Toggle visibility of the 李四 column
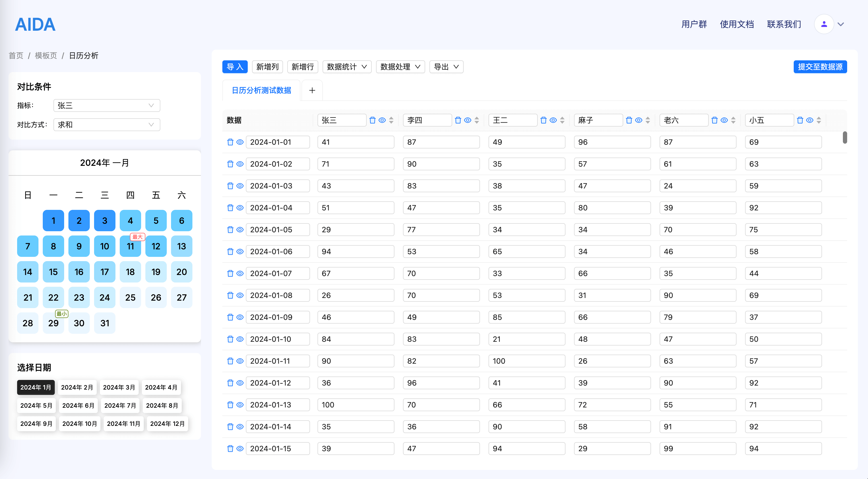Image resolution: width=868 pixels, height=479 pixels. [x=468, y=120]
